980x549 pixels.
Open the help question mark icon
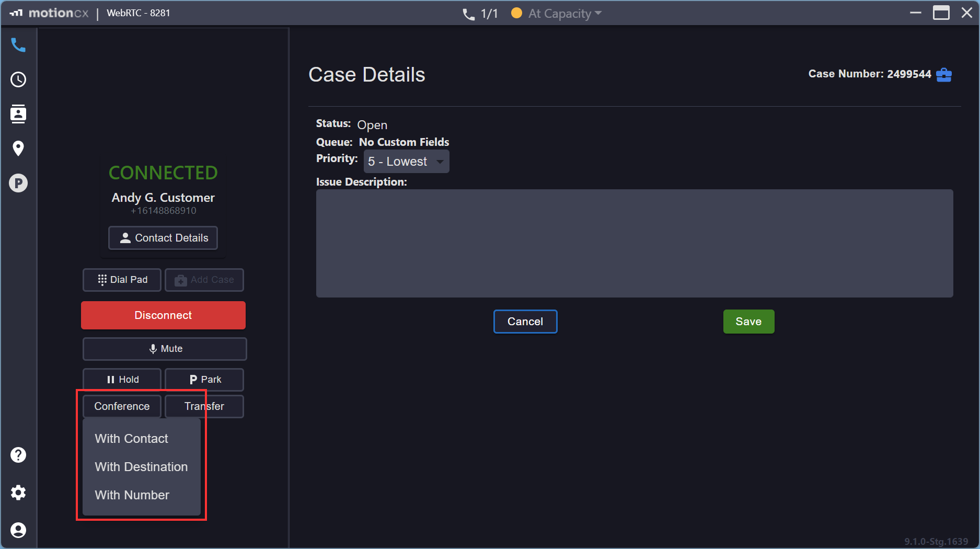click(18, 455)
